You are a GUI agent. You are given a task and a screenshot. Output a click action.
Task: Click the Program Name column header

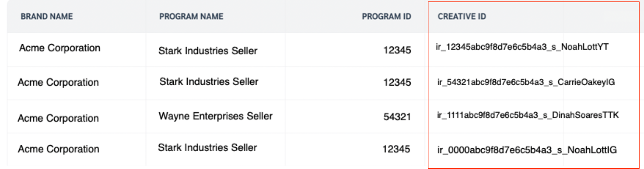(x=191, y=17)
